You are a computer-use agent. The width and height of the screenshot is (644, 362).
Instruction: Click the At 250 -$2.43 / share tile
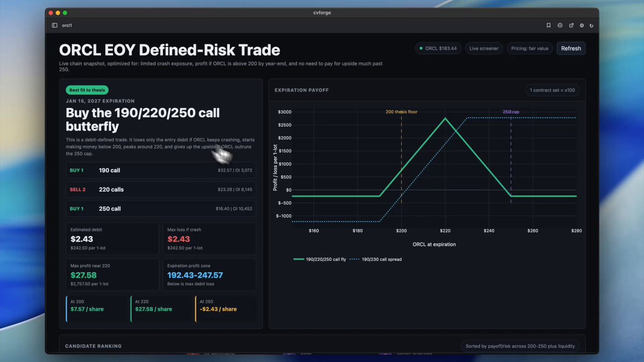click(x=225, y=308)
